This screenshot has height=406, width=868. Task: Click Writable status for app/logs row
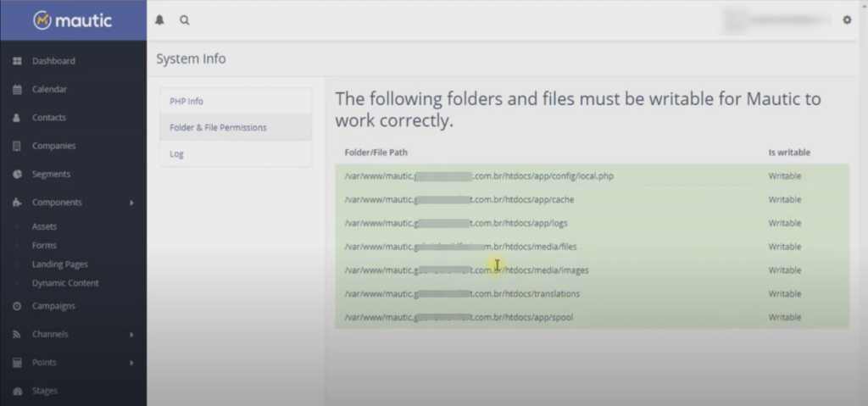click(784, 223)
